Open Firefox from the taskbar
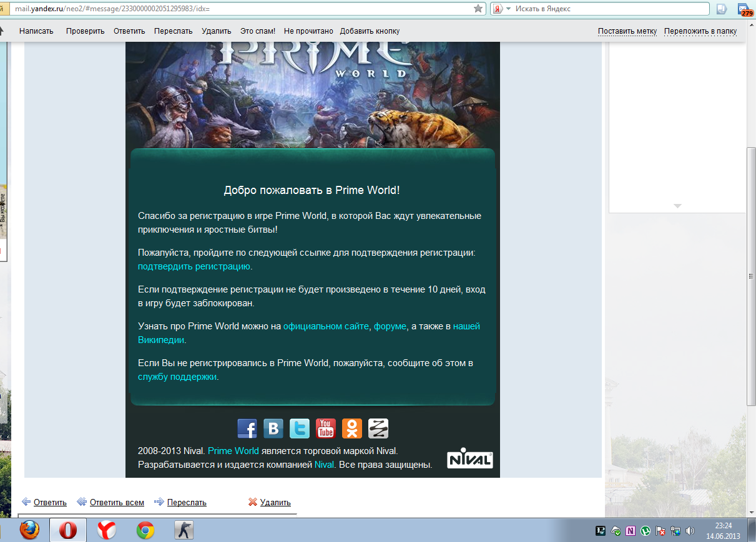Image resolution: width=756 pixels, height=542 pixels. click(x=29, y=530)
